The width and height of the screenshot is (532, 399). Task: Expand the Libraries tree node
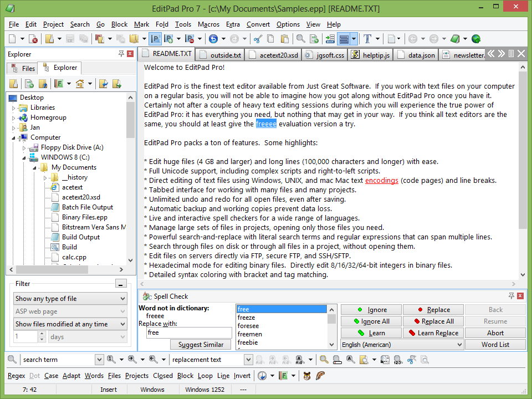pos(13,108)
